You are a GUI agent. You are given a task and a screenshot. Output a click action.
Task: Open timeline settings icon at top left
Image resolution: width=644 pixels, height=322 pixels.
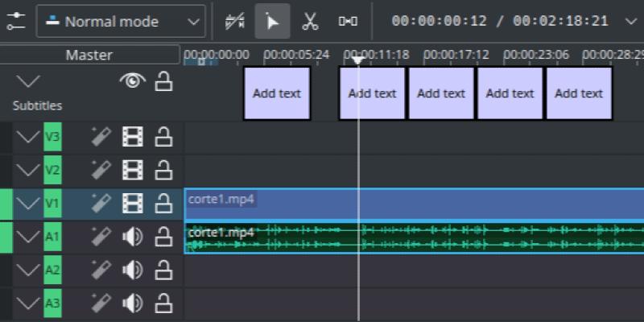click(x=15, y=21)
